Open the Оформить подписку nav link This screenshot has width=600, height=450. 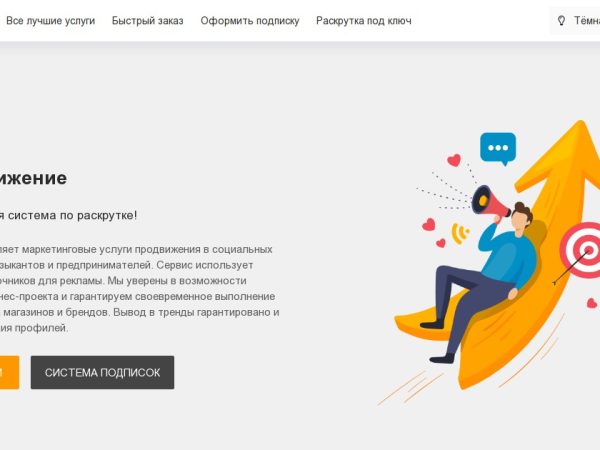(250, 21)
